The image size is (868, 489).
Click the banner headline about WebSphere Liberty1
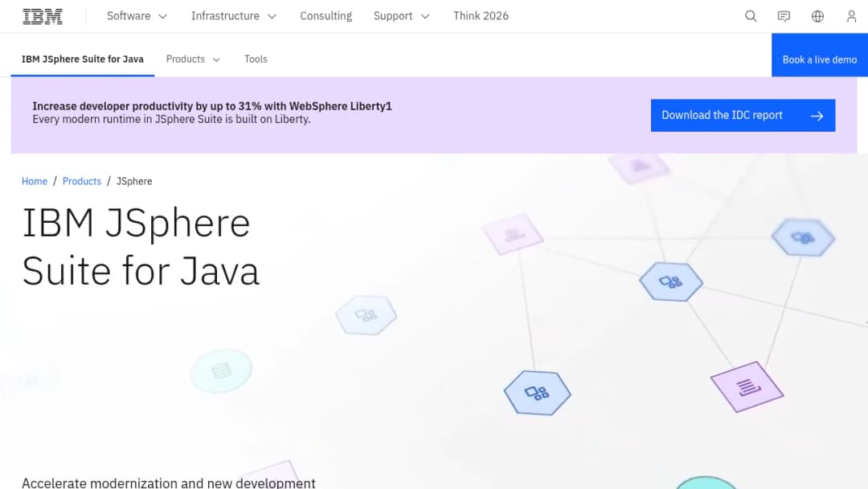[212, 106]
